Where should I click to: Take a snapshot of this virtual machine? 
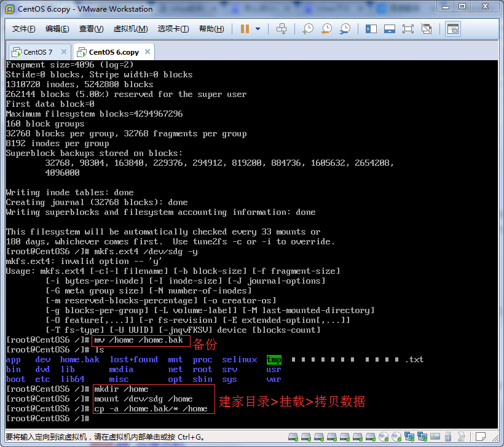click(x=307, y=29)
